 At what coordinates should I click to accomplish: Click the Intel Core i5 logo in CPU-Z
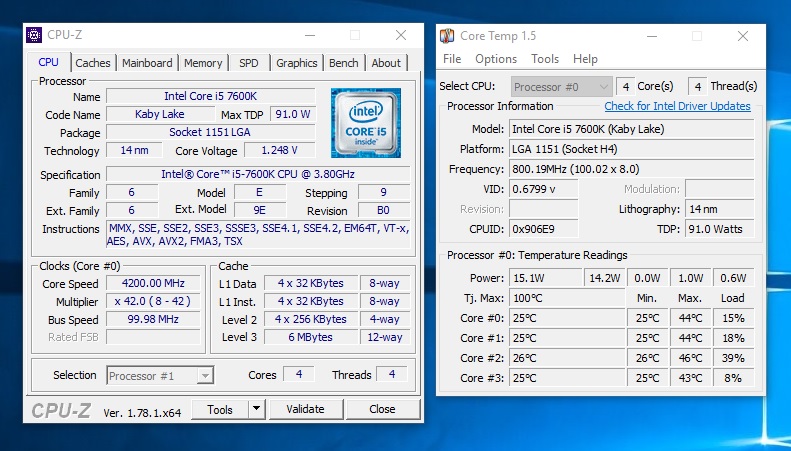[366, 123]
